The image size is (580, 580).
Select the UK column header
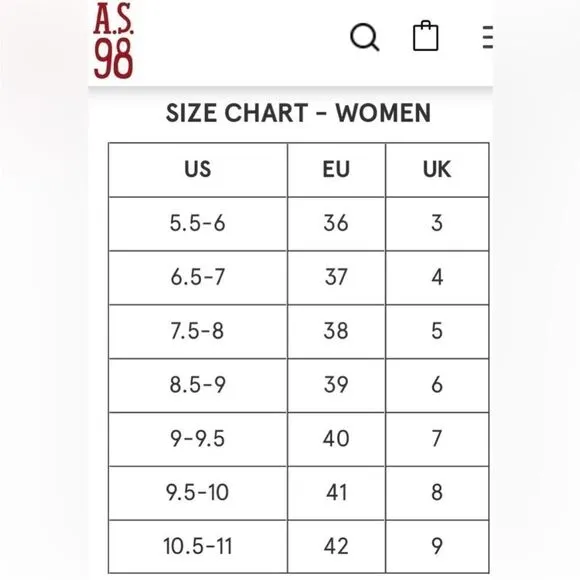pyautogui.click(x=437, y=170)
